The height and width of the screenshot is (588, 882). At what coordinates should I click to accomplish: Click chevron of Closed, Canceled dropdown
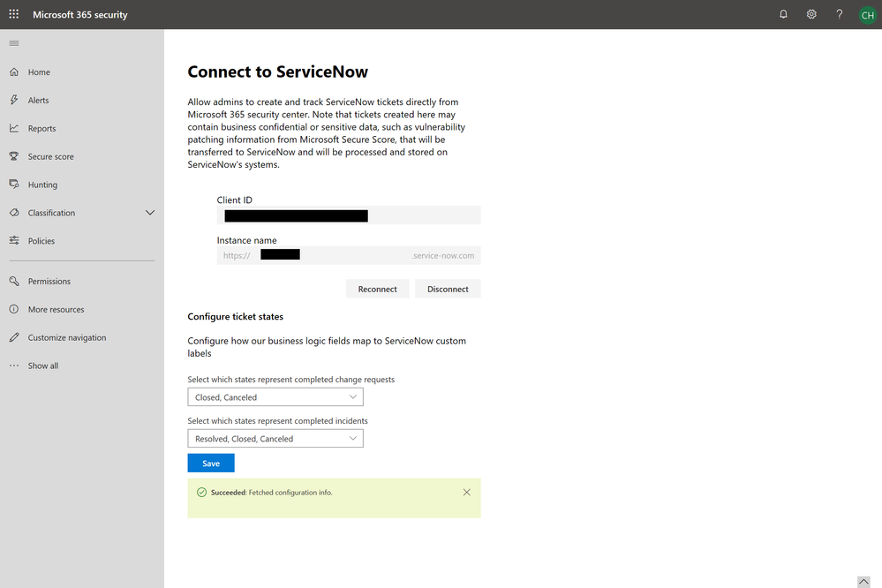pos(352,396)
